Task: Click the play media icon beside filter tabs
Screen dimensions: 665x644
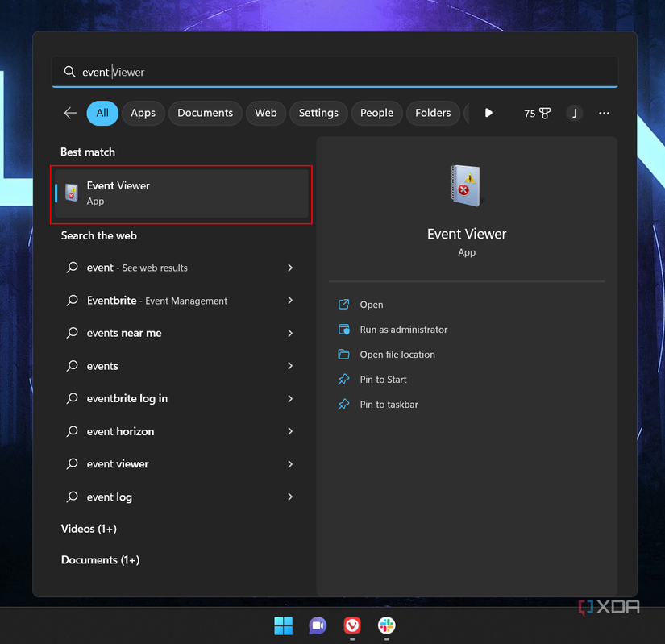Action: tap(488, 114)
